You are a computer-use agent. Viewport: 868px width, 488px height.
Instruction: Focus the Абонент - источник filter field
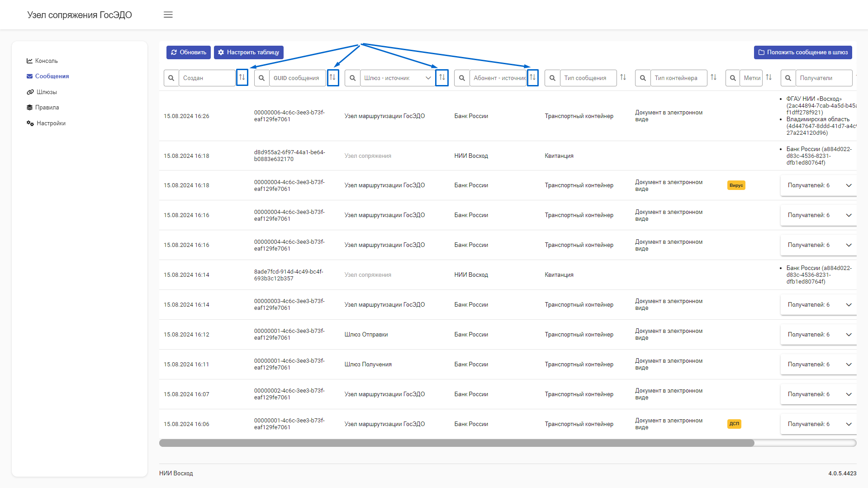pos(498,78)
